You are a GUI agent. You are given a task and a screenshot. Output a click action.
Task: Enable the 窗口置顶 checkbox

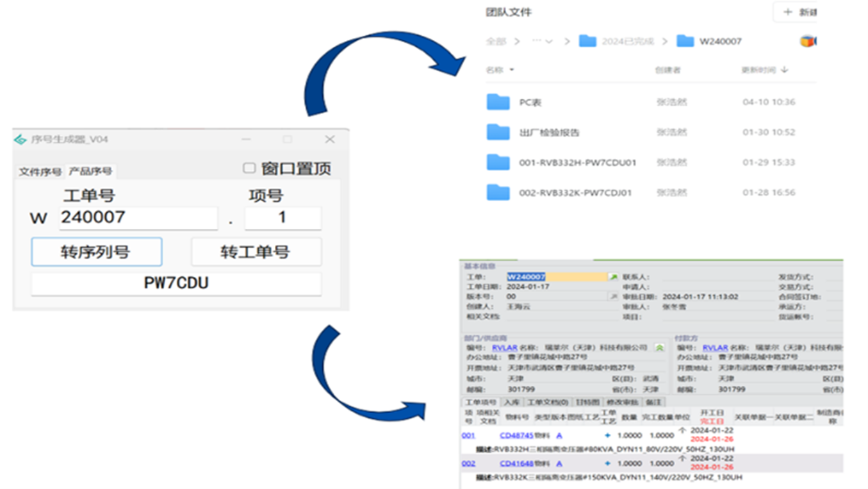(x=249, y=168)
